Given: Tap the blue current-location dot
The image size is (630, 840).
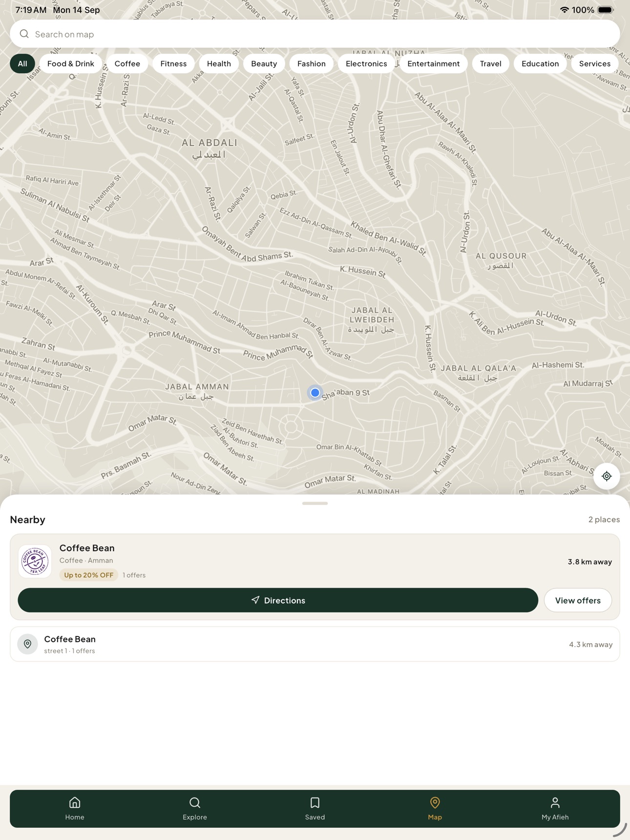Looking at the screenshot, I should point(315,392).
